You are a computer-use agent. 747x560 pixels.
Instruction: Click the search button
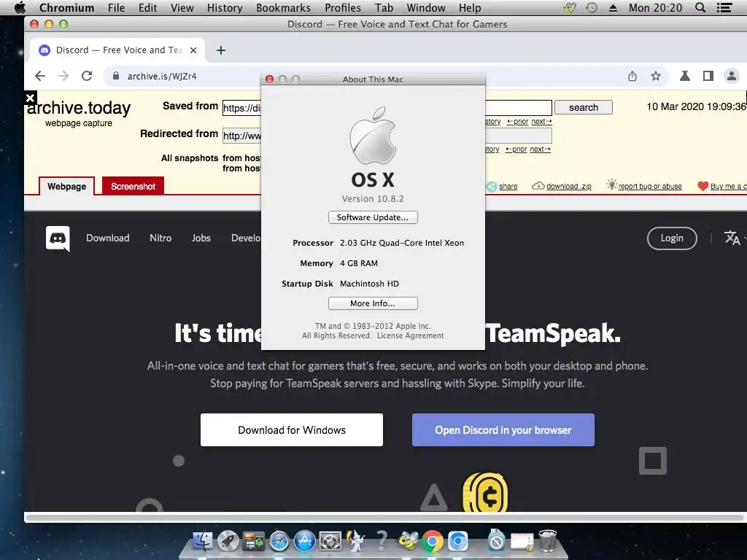tap(583, 108)
